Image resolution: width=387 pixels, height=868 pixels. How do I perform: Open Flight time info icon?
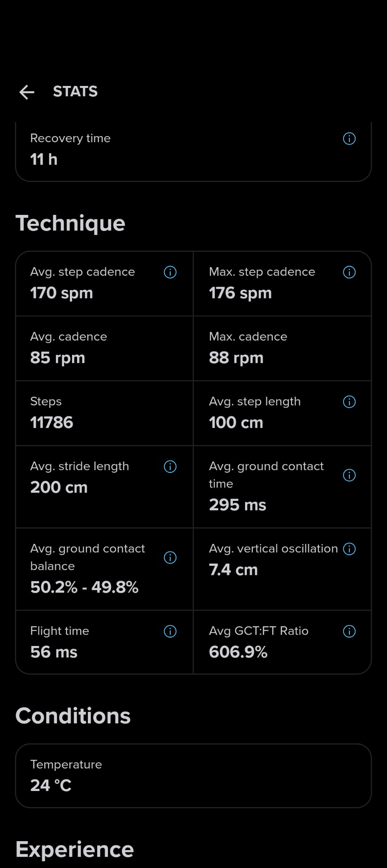click(x=170, y=632)
